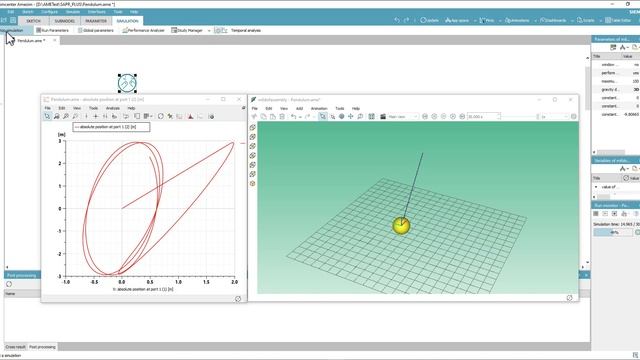Click the Update button in top toolbar

coord(429,20)
